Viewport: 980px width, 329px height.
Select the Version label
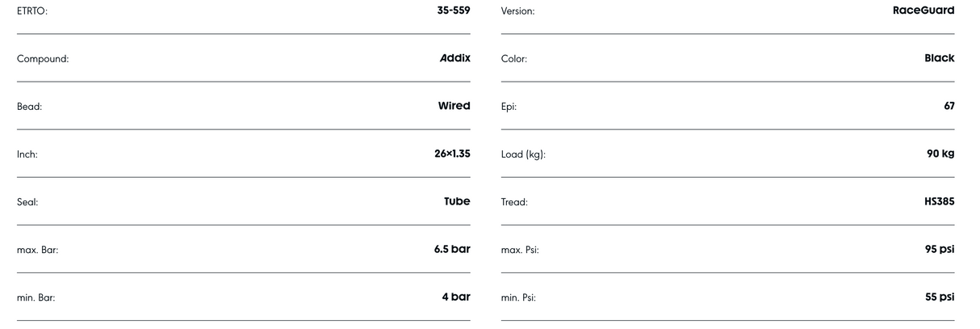coord(517,11)
